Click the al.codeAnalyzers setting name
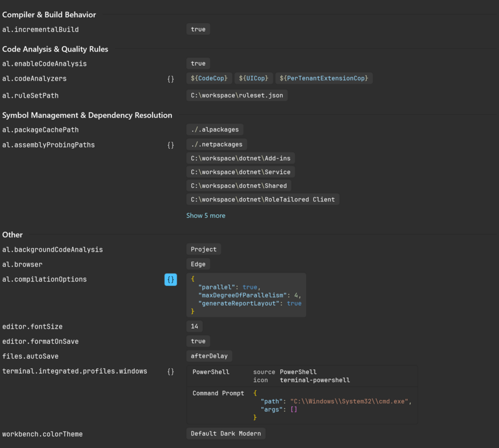This screenshot has width=499, height=448. coord(34,78)
